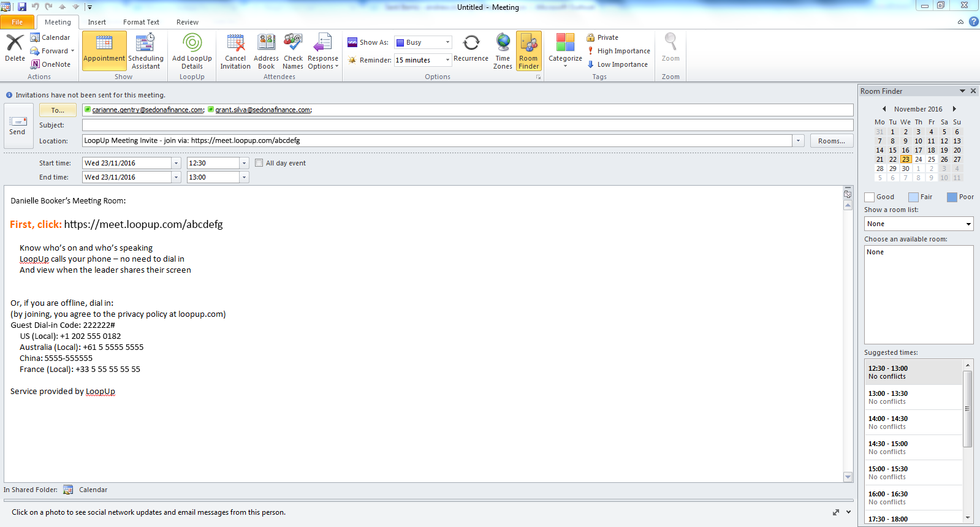Screen dimensions: 980x527
Task: Customize the Quick Access Toolbar dropdown
Action: [89, 7]
